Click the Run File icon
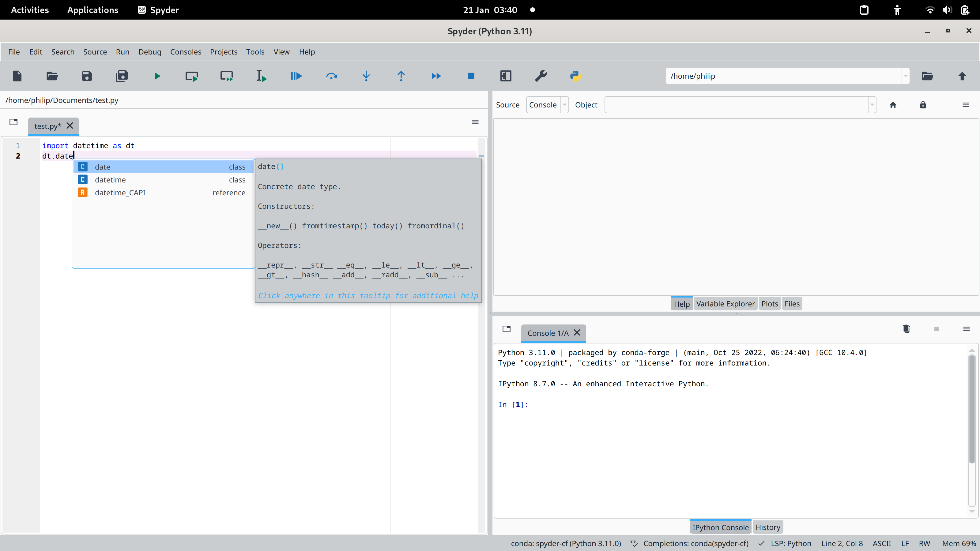 (x=156, y=75)
